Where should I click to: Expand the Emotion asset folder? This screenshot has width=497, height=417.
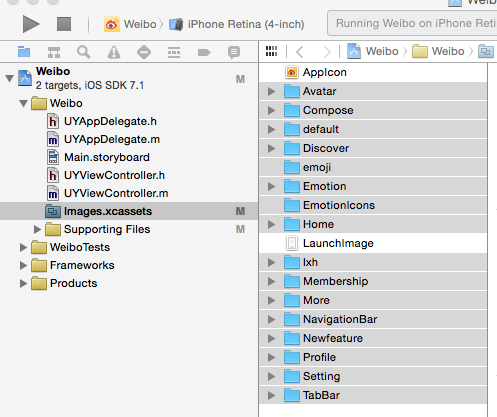pos(272,186)
